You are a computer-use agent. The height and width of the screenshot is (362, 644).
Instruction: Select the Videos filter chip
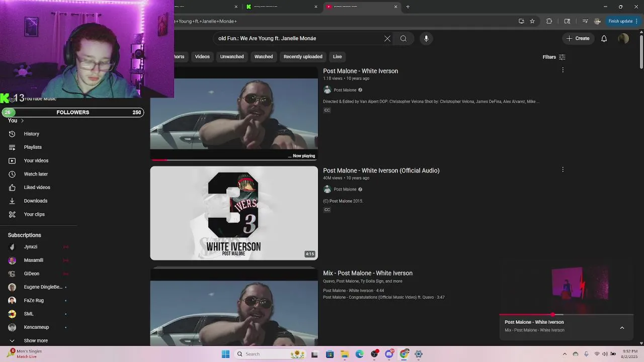coord(202,57)
